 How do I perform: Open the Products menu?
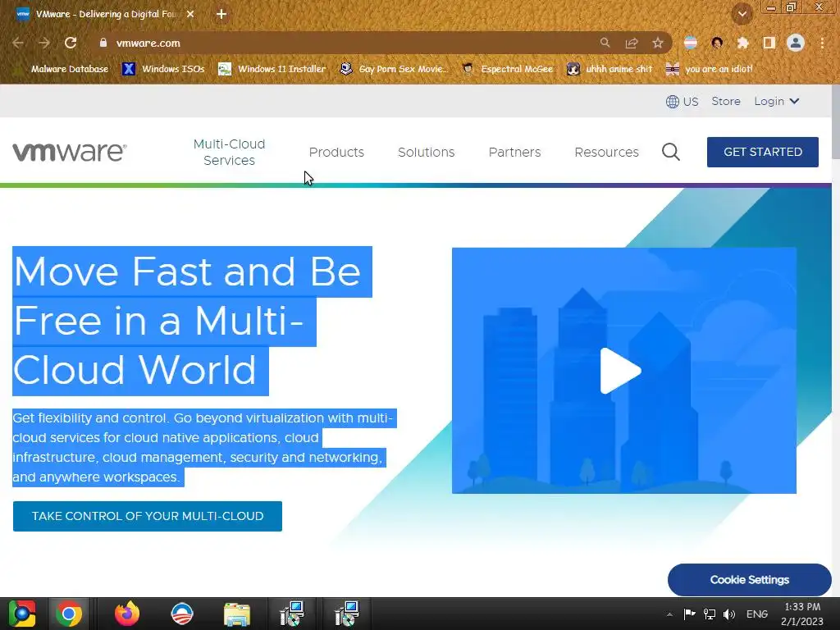pos(336,152)
